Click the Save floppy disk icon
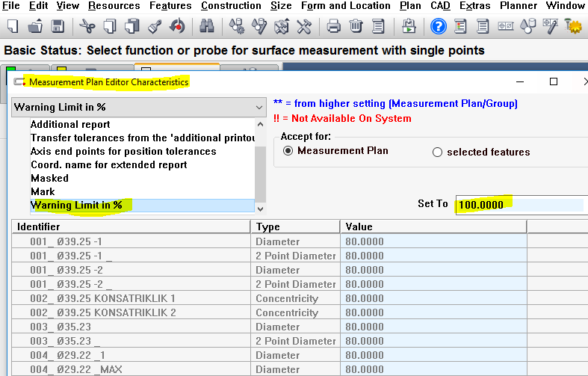The image size is (588, 376). (x=57, y=28)
